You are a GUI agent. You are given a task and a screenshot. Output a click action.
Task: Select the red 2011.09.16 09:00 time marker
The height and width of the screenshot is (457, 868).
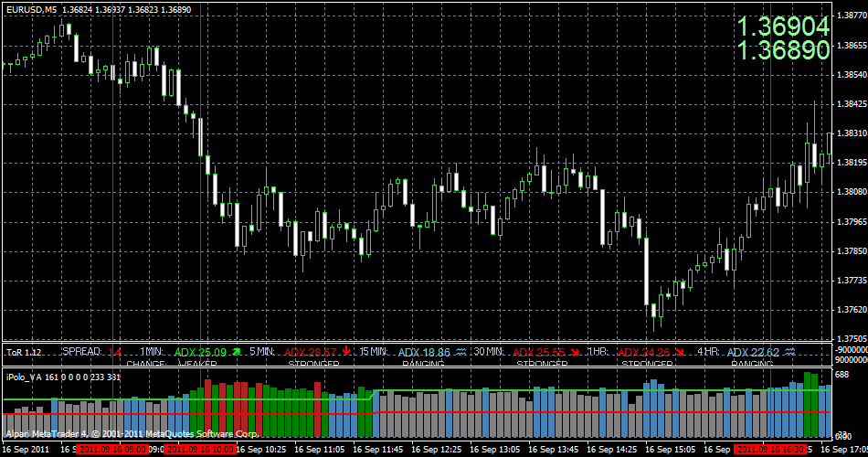coord(113,450)
